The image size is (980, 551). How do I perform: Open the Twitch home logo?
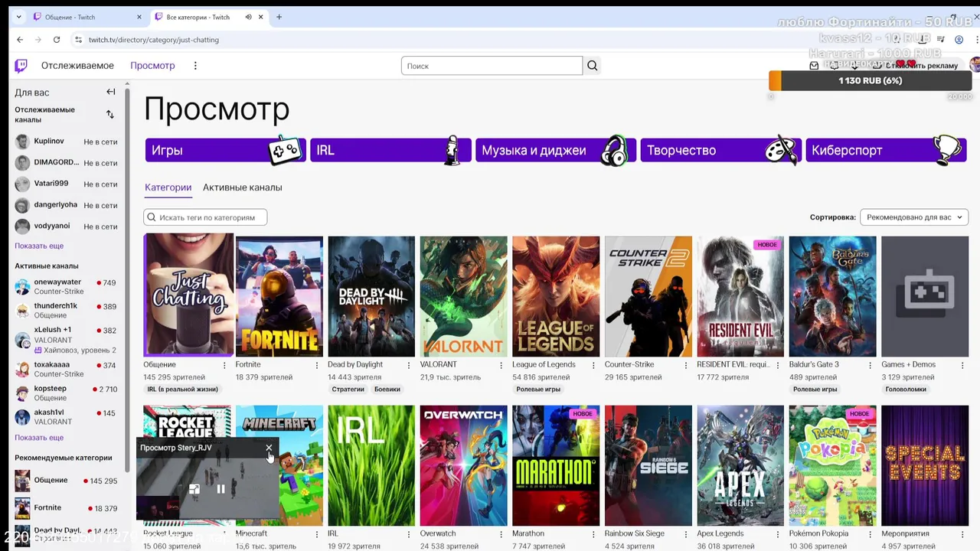point(21,66)
